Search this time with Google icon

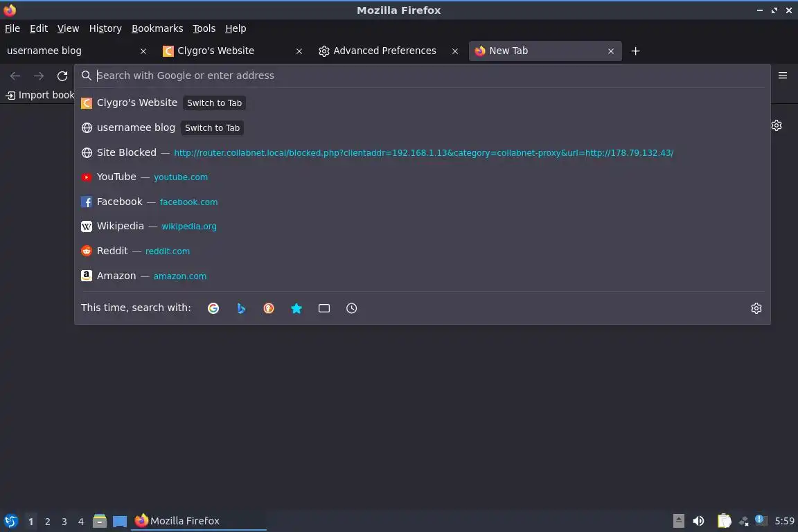(213, 308)
